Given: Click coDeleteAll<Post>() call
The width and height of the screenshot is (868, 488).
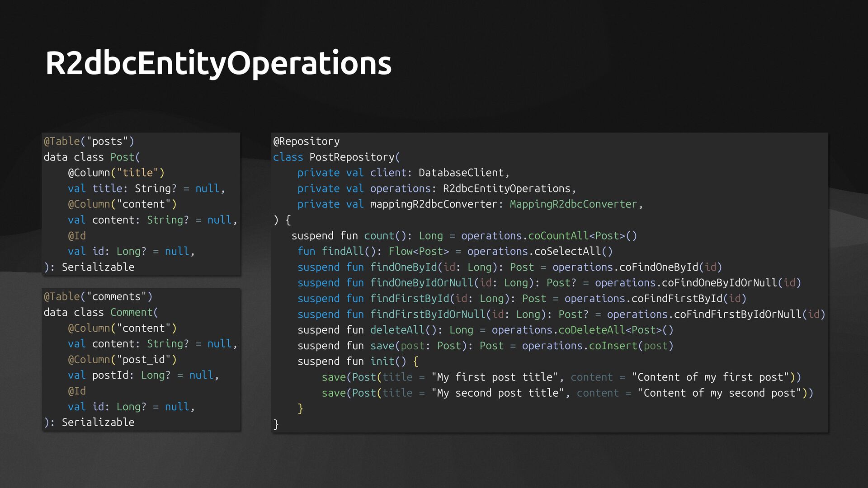Looking at the screenshot, I should 616,330.
